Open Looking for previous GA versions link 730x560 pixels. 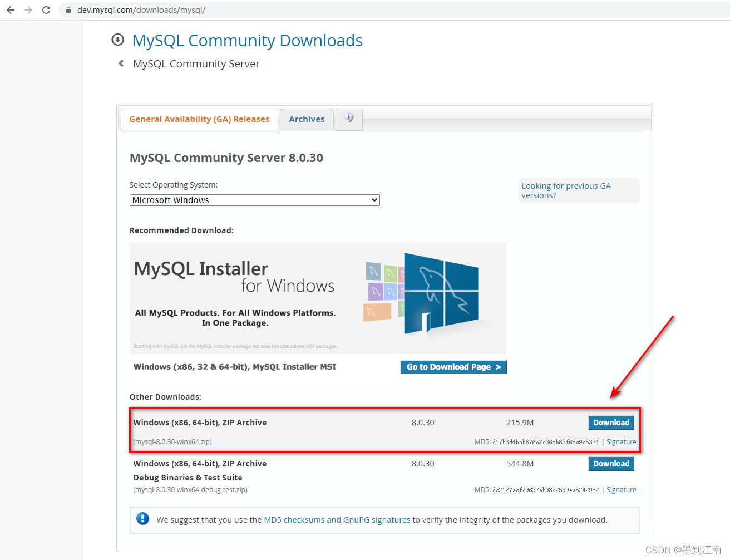pyautogui.click(x=566, y=190)
